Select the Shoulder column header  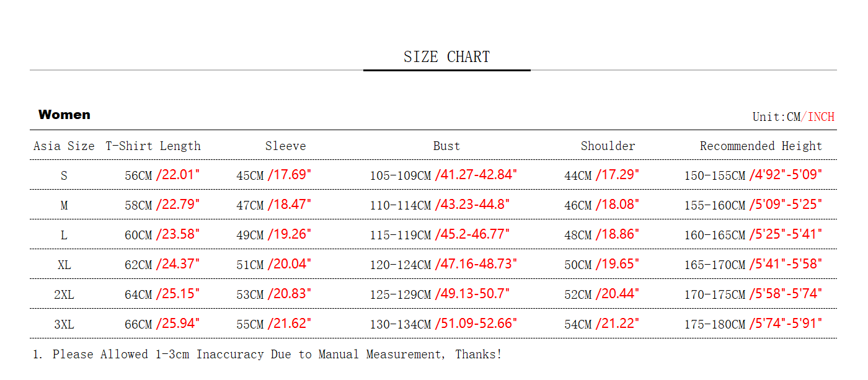[608, 146]
